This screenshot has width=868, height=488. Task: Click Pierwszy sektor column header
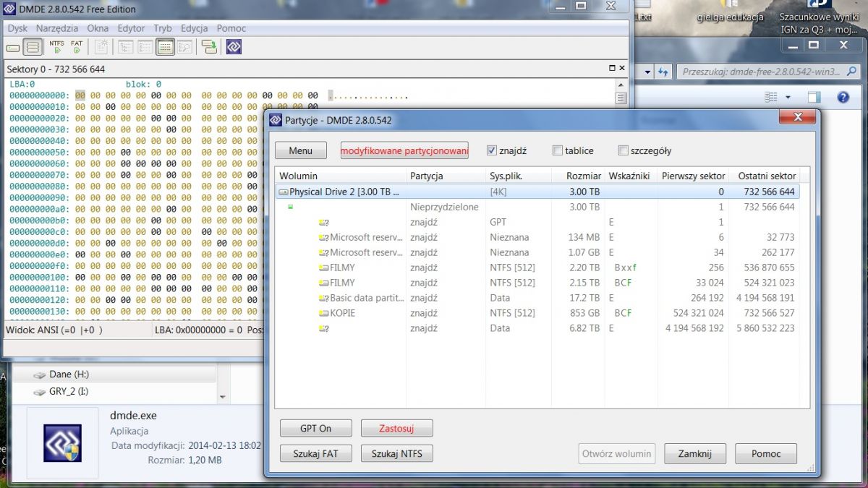pyautogui.click(x=693, y=176)
